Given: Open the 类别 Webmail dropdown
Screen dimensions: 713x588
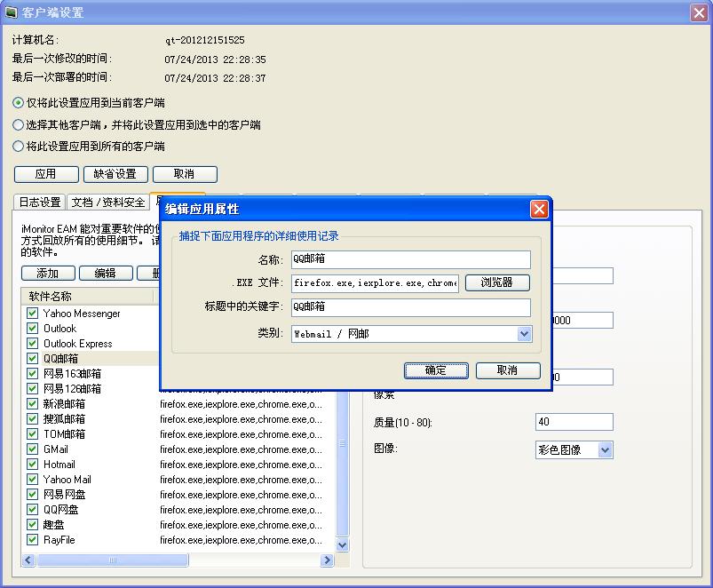Looking at the screenshot, I should coord(524,334).
